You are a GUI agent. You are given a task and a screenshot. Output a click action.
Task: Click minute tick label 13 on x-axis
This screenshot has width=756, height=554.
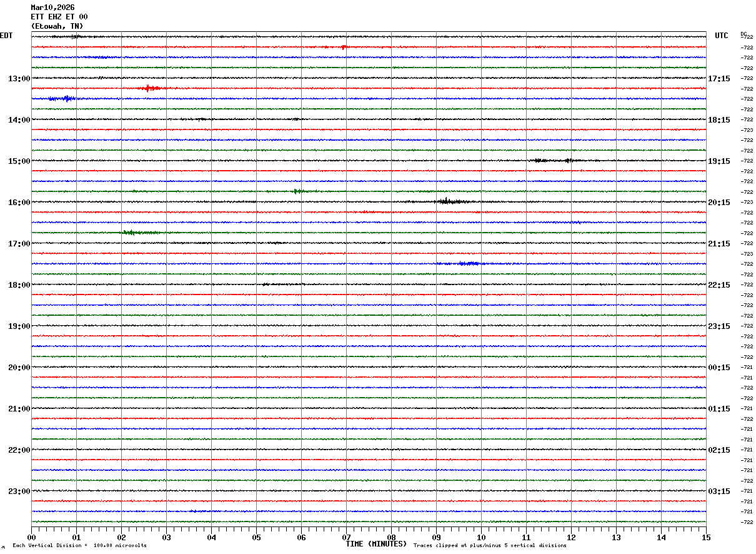pyautogui.click(x=616, y=537)
